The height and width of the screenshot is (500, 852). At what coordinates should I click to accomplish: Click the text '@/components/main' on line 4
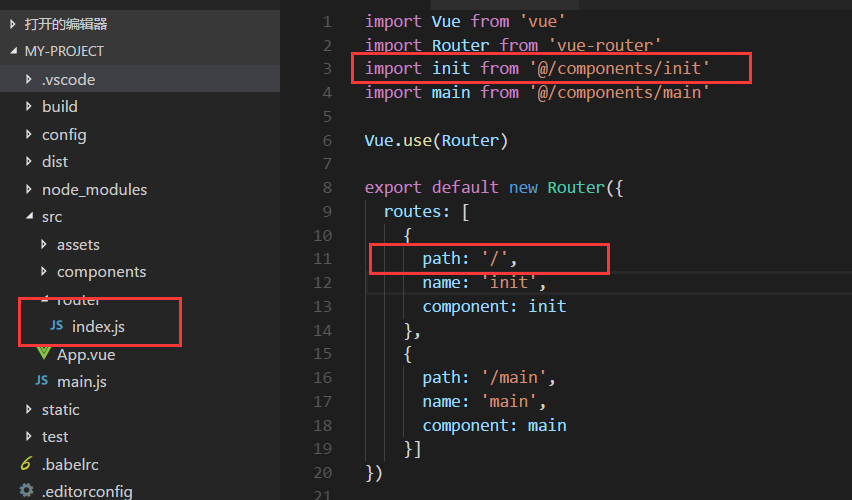pos(619,92)
